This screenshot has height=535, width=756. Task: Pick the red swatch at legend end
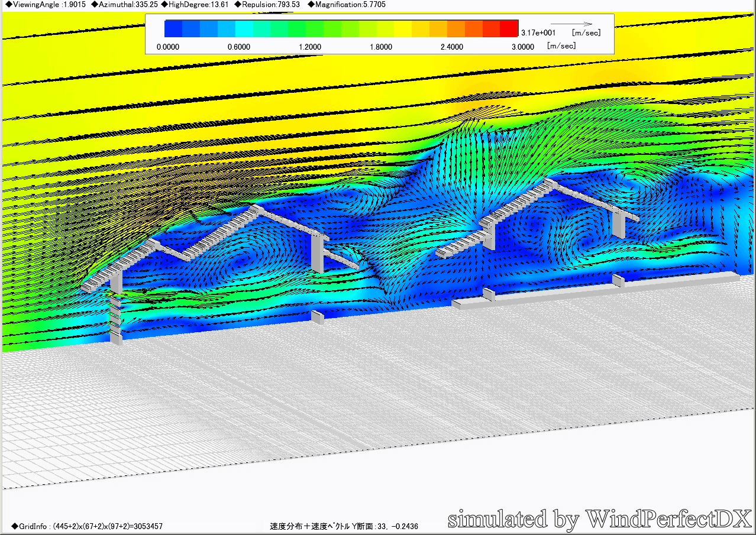(x=509, y=29)
